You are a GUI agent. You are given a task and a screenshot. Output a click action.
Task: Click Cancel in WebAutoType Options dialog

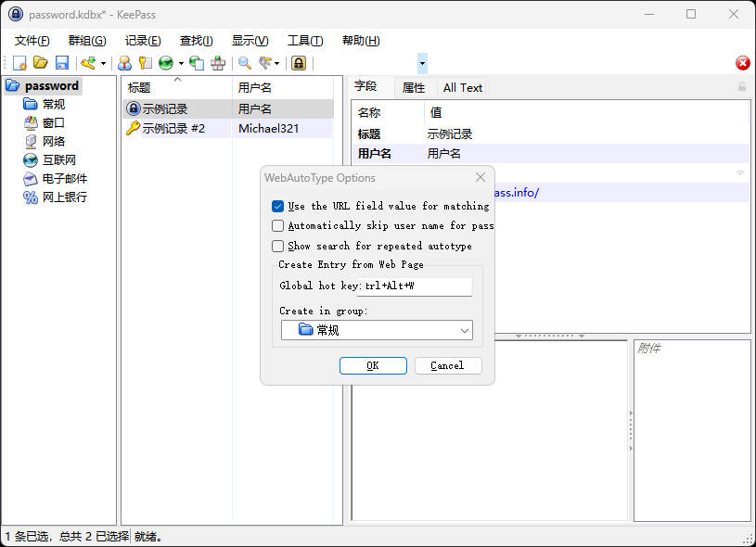click(448, 365)
